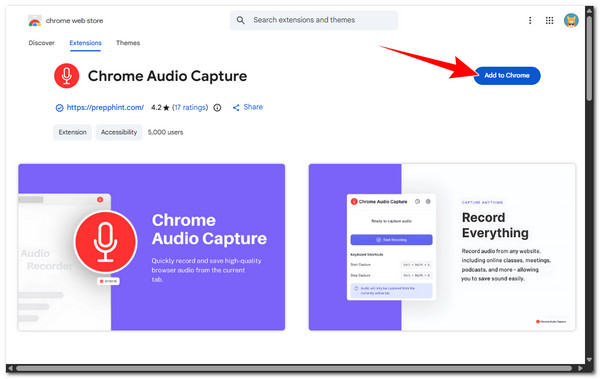Click the chrome web store title text
Viewport: 600px width, 379px height.
pyautogui.click(x=74, y=21)
